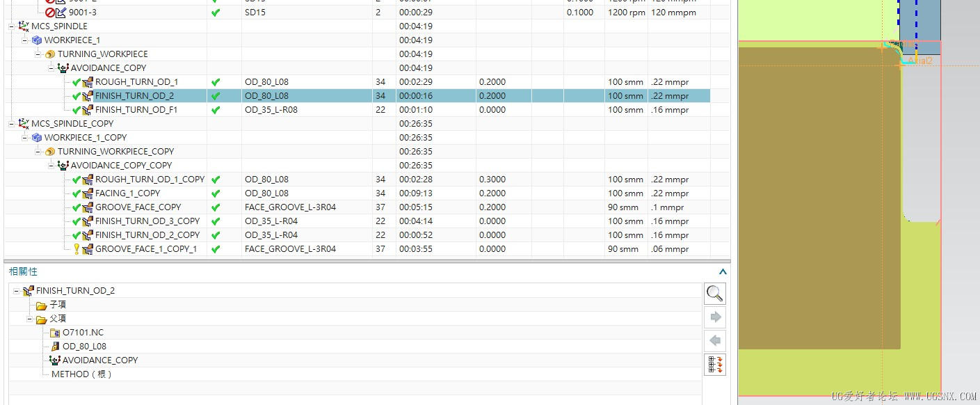Select the GROOVE_FACE_COPY operation
Screen dimensions: 980x405
click(x=138, y=207)
